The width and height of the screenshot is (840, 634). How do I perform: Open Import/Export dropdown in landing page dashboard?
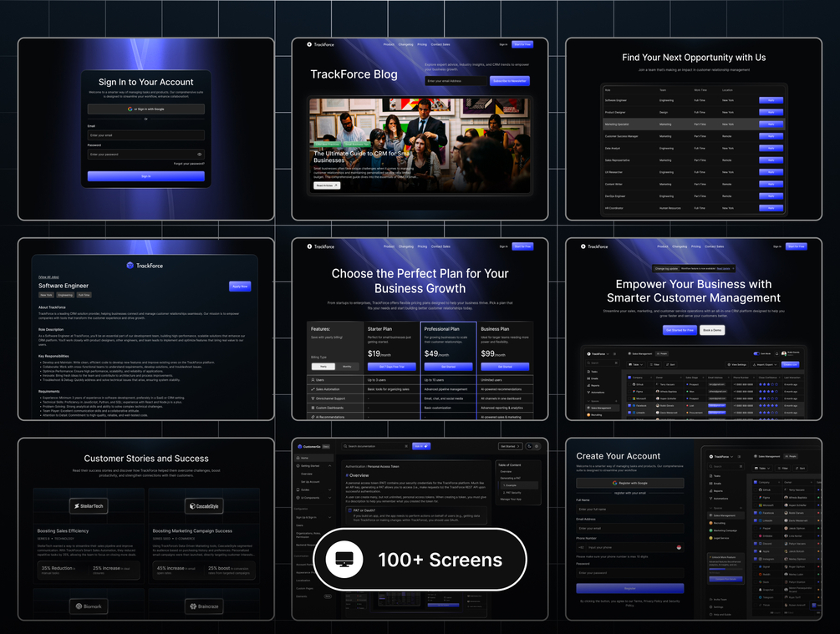pos(764,364)
